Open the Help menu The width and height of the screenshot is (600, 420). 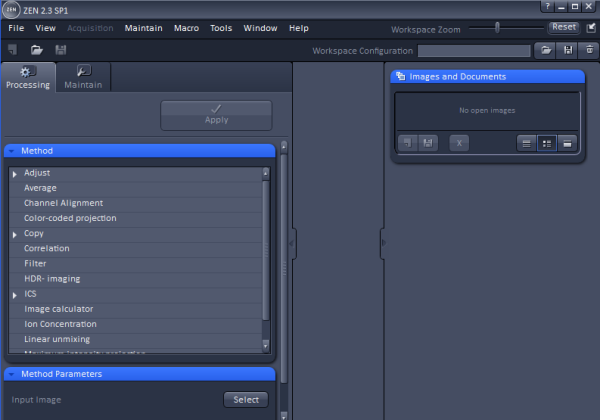coord(299,28)
